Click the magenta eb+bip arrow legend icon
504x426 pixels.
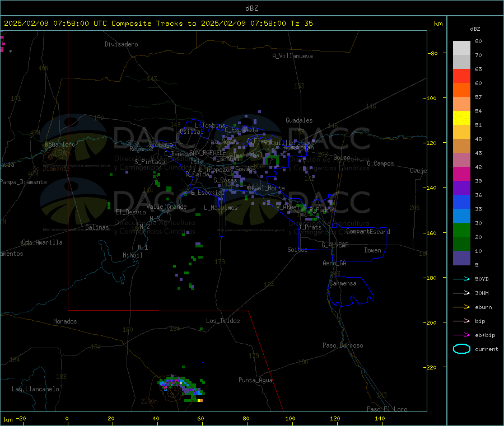click(x=461, y=335)
